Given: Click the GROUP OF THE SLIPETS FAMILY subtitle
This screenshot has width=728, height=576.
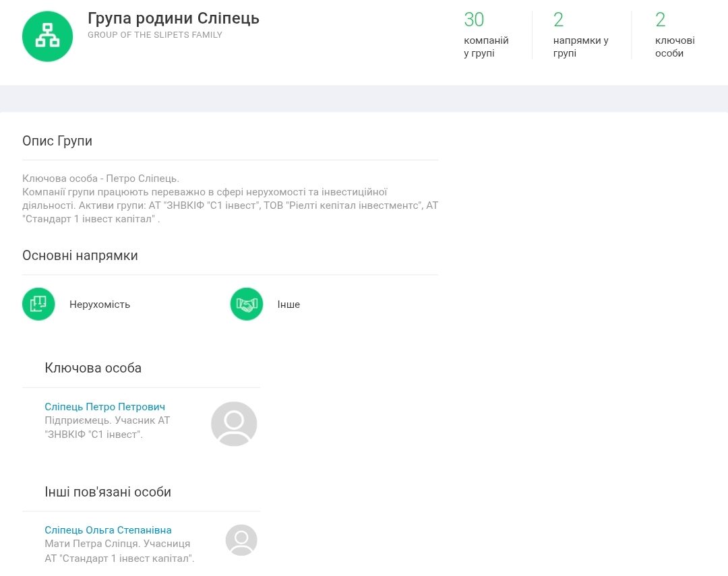Looking at the screenshot, I should [154, 35].
